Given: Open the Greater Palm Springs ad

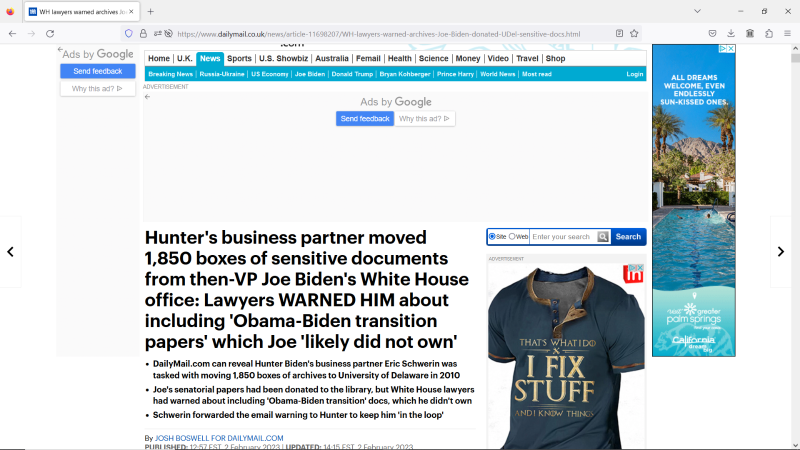Looking at the screenshot, I should click(x=694, y=200).
